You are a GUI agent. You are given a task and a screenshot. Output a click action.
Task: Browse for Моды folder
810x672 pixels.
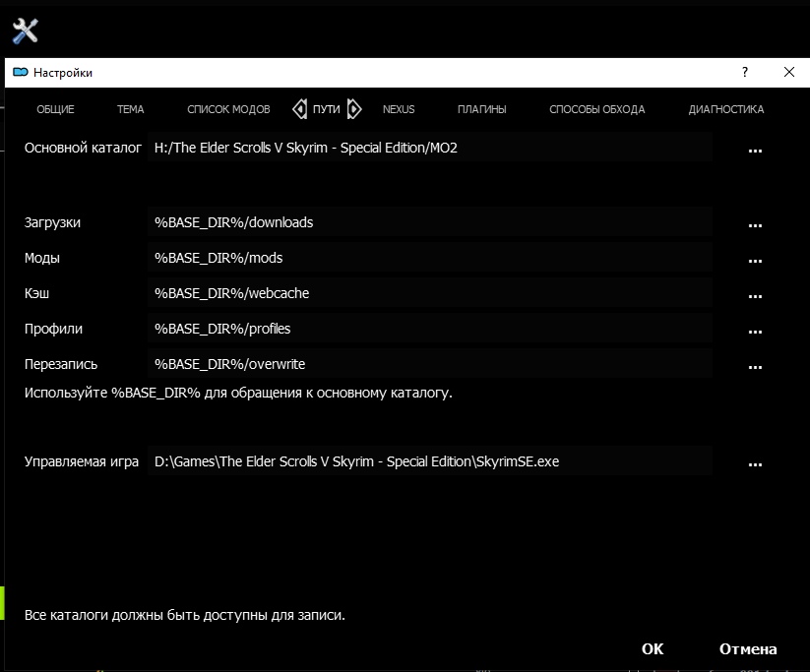(755, 259)
